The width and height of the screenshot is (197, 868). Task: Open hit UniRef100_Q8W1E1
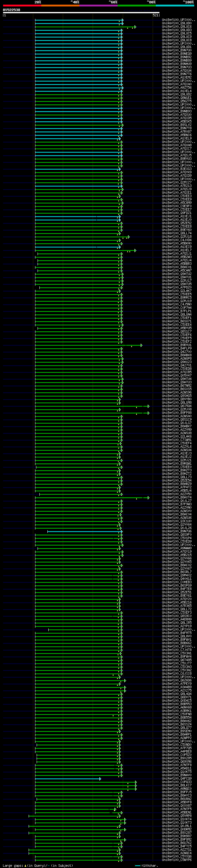[x=177, y=98]
